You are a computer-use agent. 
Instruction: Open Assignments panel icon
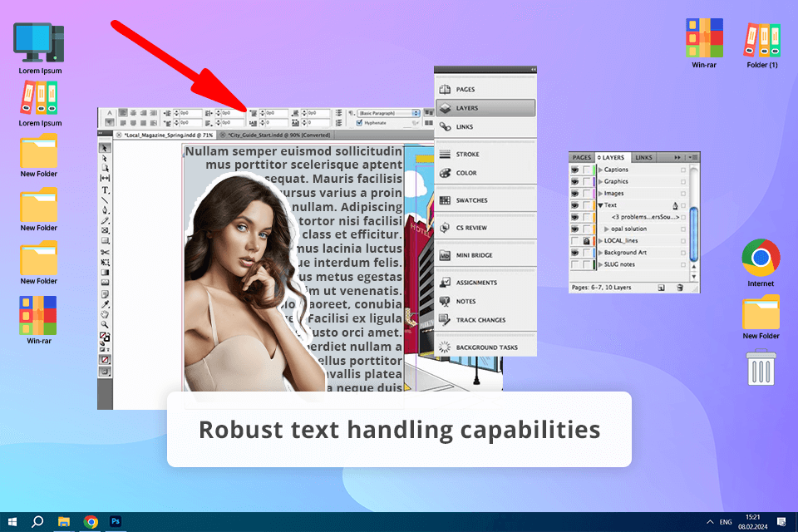click(445, 283)
